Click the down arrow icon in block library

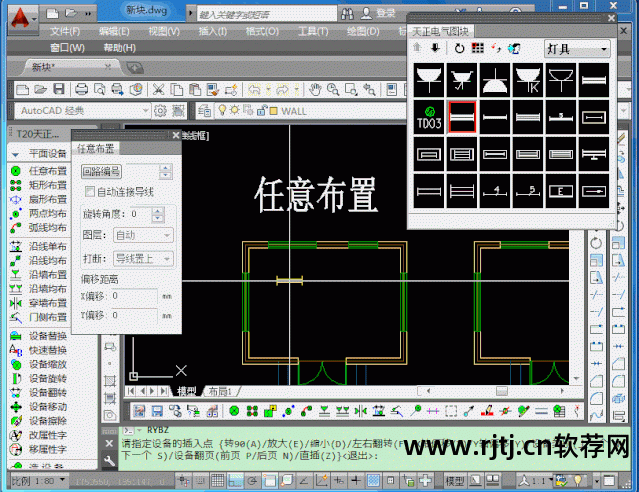(435, 49)
